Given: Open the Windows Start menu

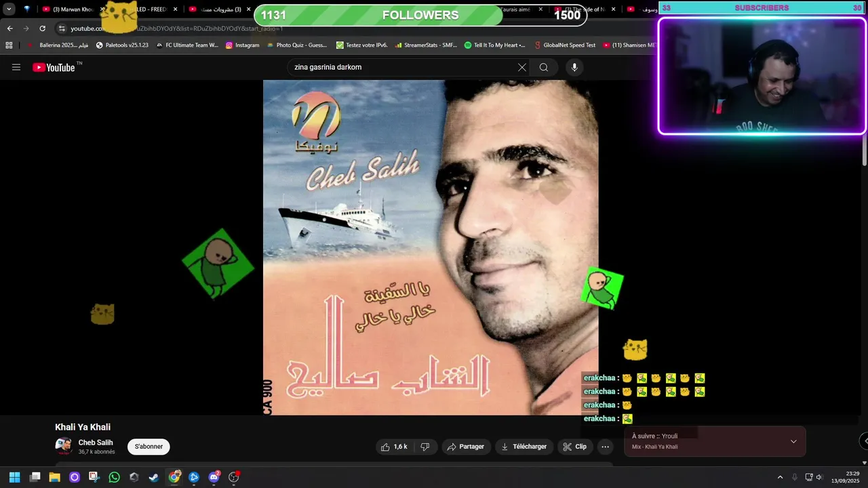Looking at the screenshot, I should pyautogui.click(x=14, y=477).
